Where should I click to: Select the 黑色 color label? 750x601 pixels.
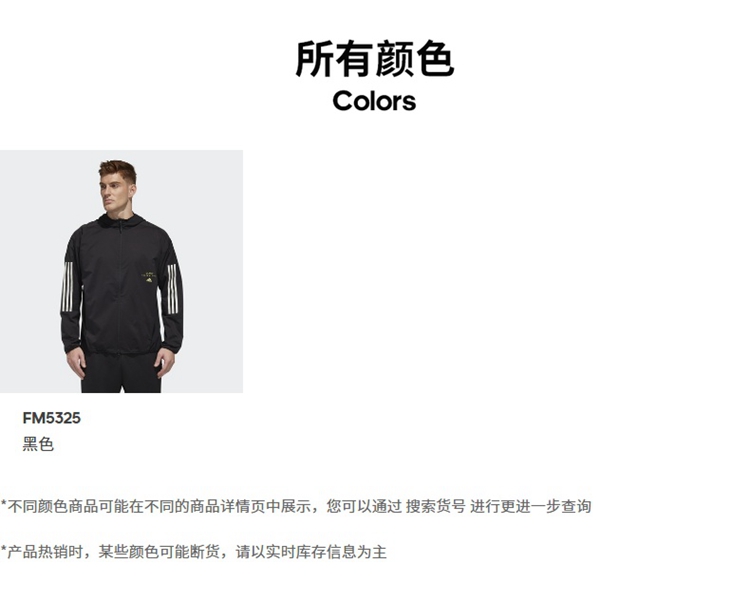[38, 444]
